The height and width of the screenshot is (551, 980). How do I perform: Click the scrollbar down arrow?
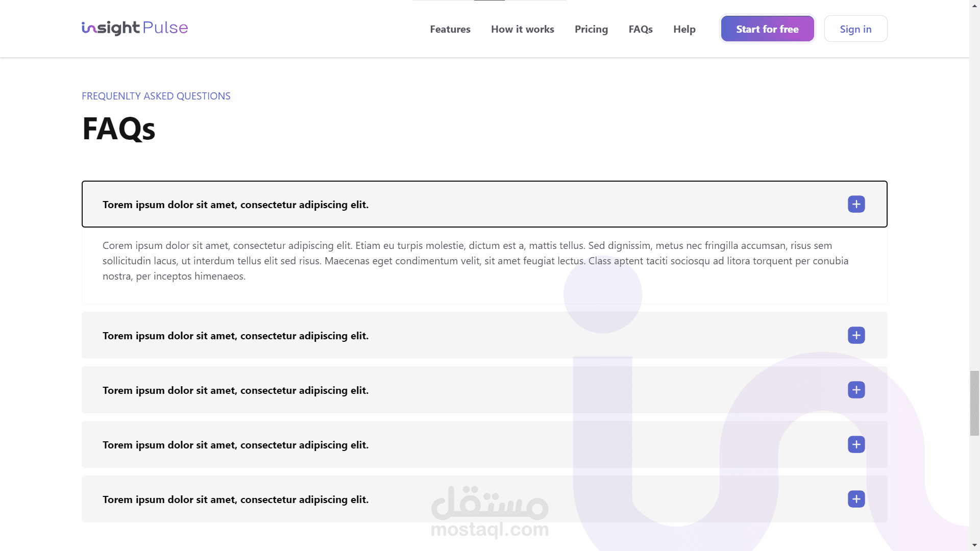974,545
